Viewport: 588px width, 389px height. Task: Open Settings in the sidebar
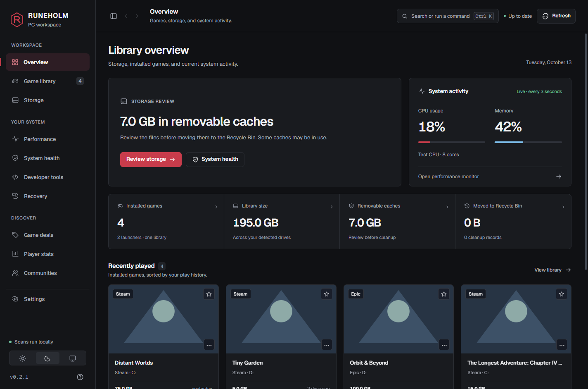[47, 299]
